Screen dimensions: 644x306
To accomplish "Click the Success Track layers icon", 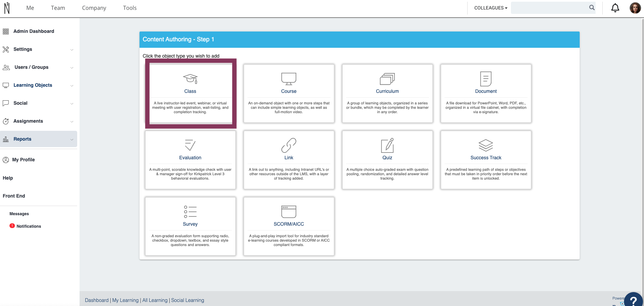I will click(486, 145).
